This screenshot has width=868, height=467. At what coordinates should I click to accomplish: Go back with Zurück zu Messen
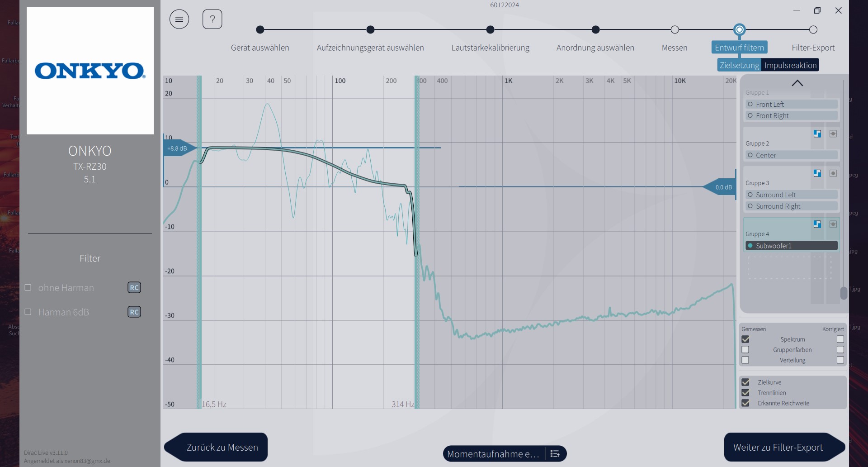point(216,447)
